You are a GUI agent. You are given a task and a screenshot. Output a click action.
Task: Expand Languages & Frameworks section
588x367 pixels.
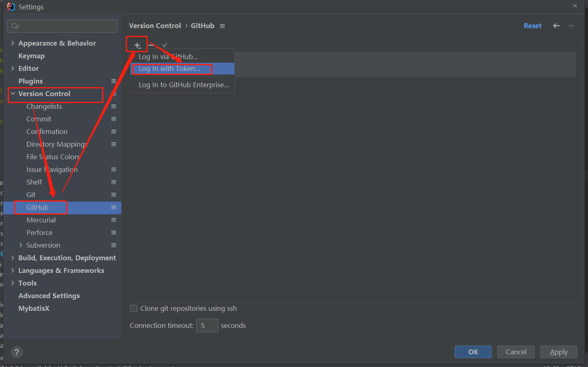point(13,270)
